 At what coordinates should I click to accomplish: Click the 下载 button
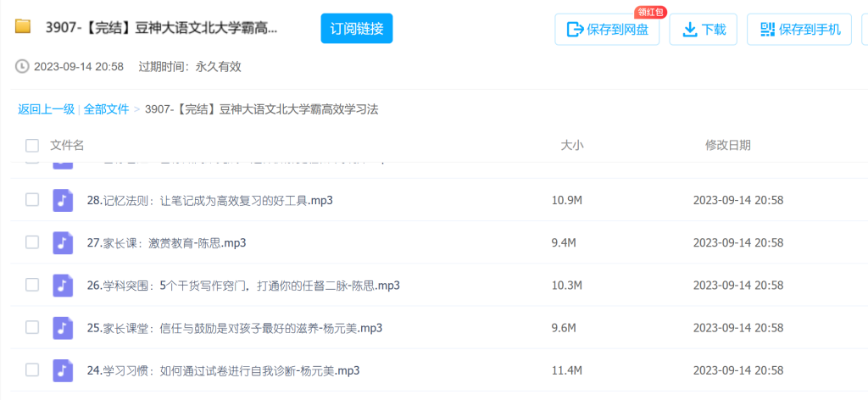coord(703,30)
